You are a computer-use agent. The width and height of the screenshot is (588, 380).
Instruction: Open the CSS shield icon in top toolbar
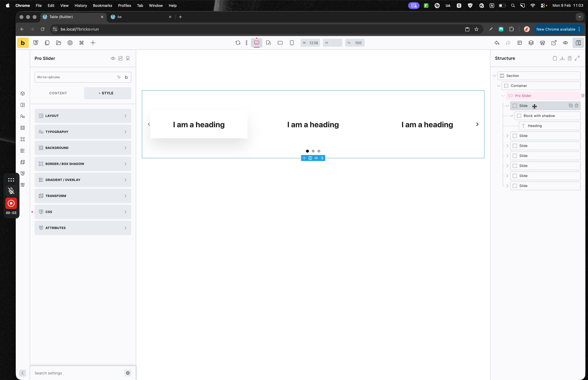click(36, 43)
